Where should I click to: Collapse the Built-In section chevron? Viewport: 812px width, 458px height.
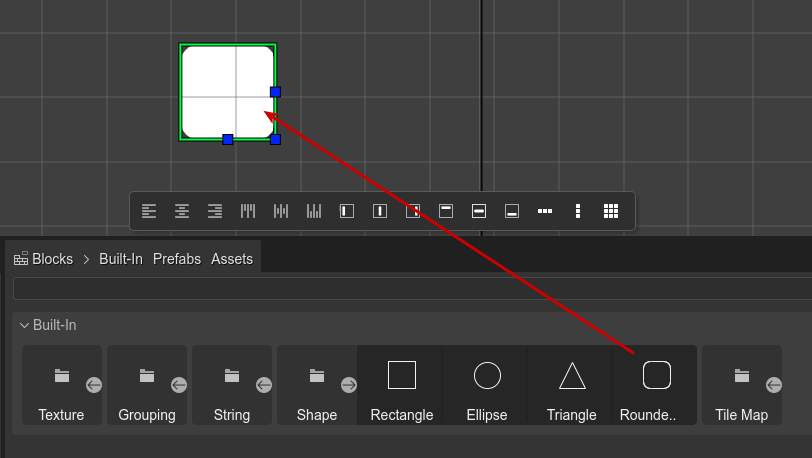point(24,325)
